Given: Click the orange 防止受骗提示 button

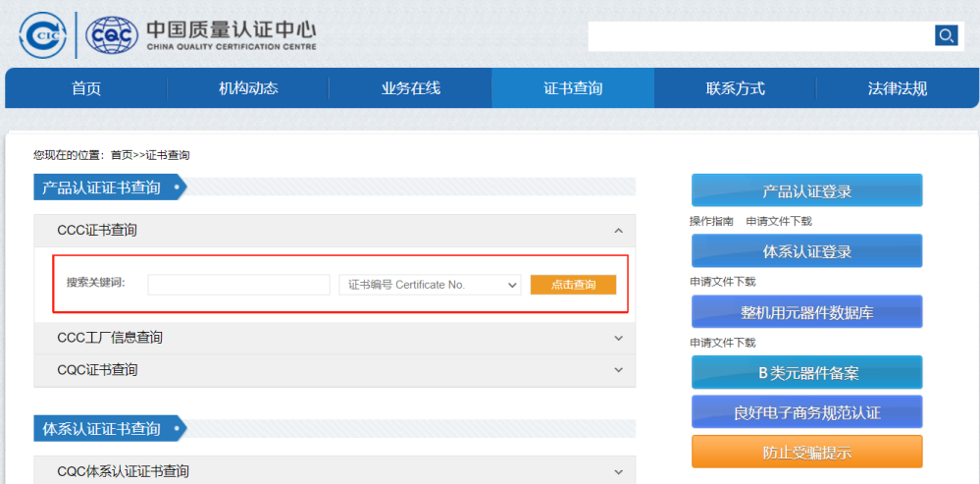Looking at the screenshot, I should [806, 453].
